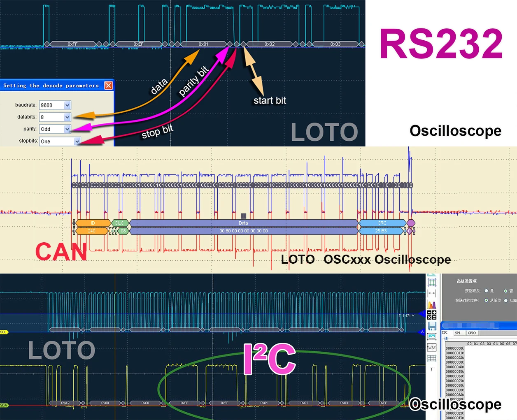Viewport: 517px width, 420px height.
Task: Click the 08 DLC value
Action: [x=123, y=231]
